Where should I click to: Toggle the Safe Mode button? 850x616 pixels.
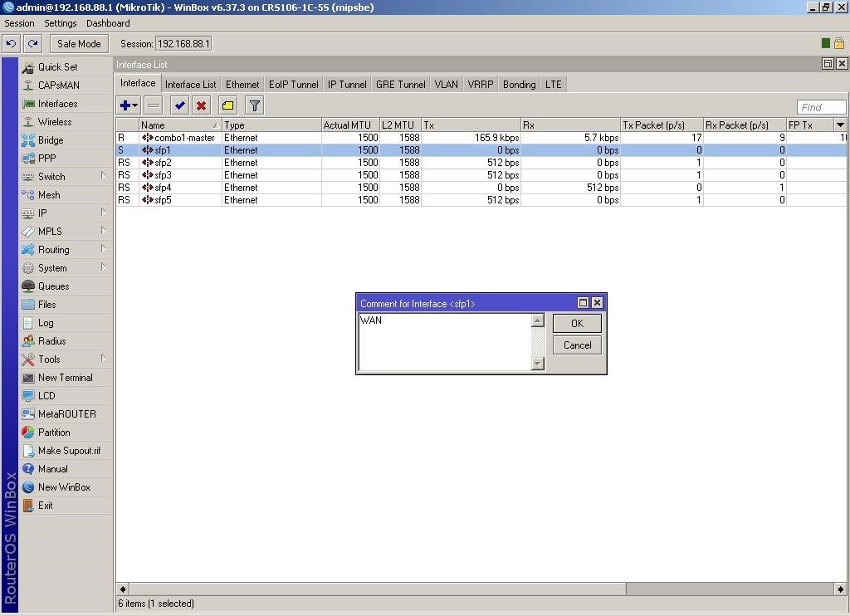click(79, 44)
